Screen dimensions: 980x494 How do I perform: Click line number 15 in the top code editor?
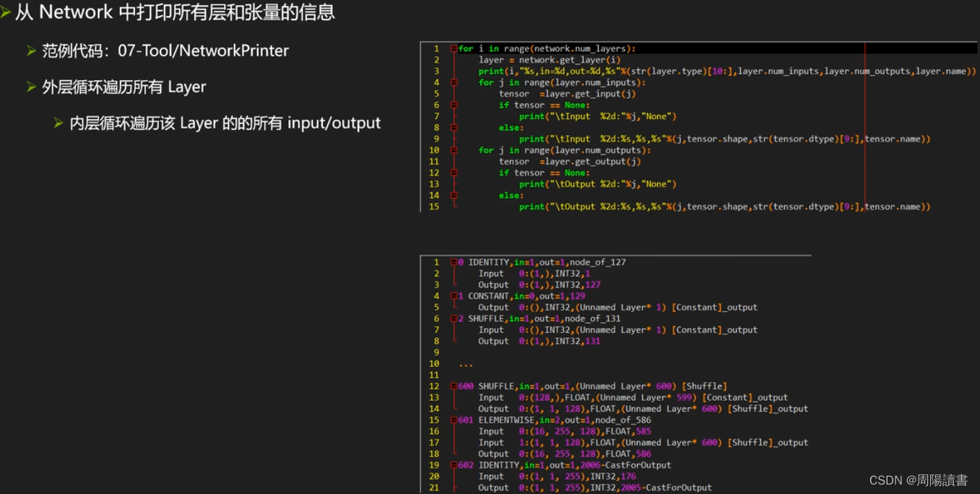(x=433, y=207)
